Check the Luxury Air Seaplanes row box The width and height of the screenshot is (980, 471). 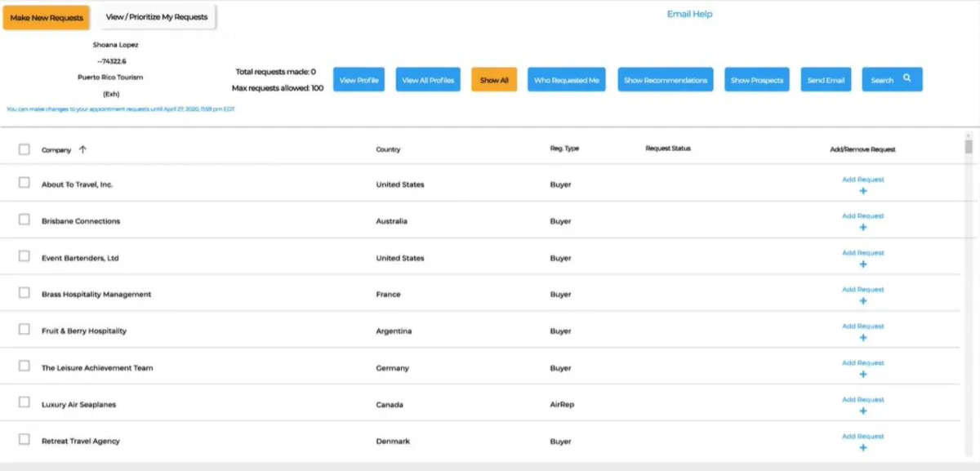[24, 403]
